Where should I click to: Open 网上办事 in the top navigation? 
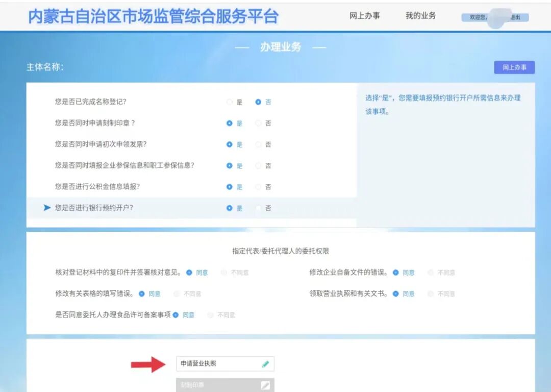[x=365, y=15]
